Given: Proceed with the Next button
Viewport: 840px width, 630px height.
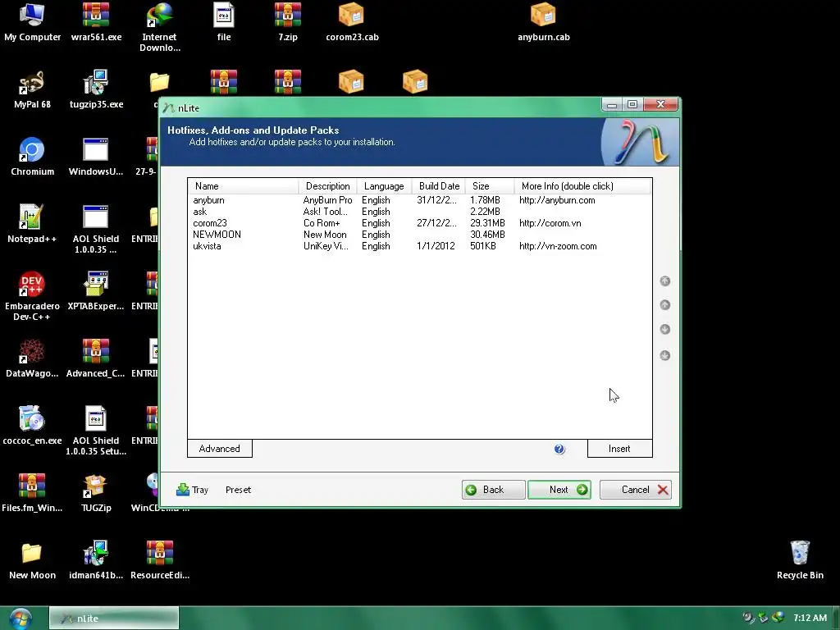Looking at the screenshot, I should [559, 490].
